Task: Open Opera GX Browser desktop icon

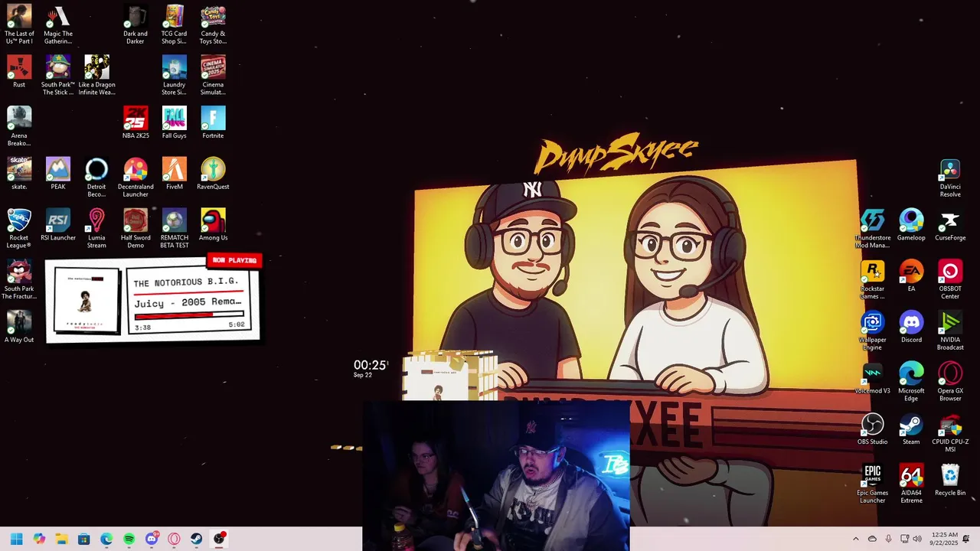Action: 950,381
